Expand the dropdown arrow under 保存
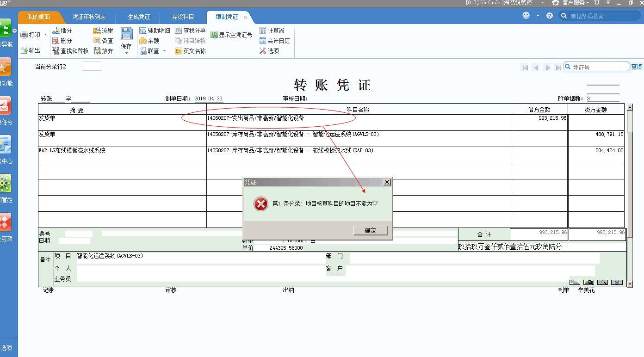 [126, 53]
